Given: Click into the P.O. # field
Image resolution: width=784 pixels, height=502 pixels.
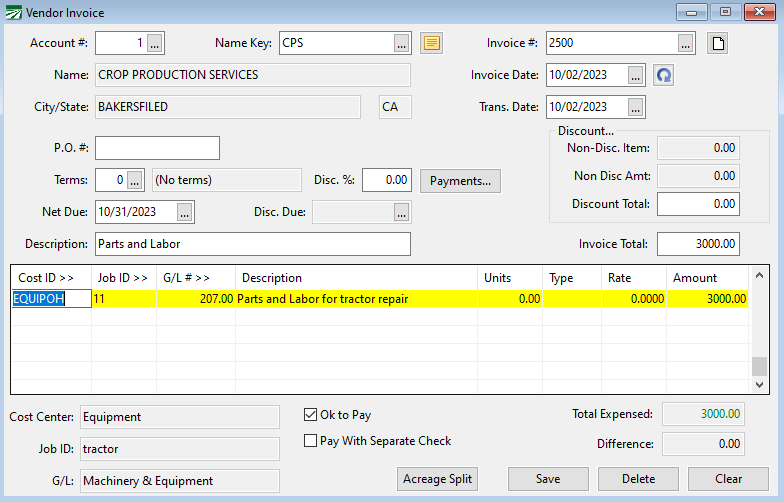Looking at the screenshot, I should (x=157, y=148).
